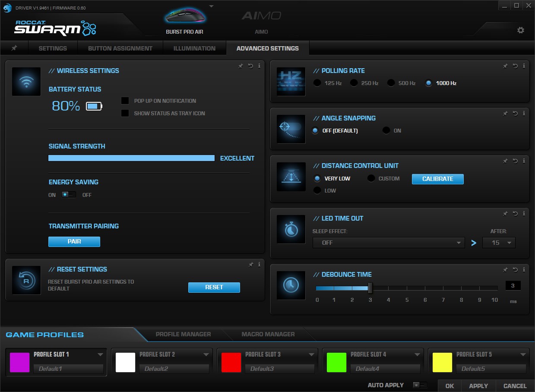Check Show Status As Tray Icon
The image size is (535, 392).
125,114
